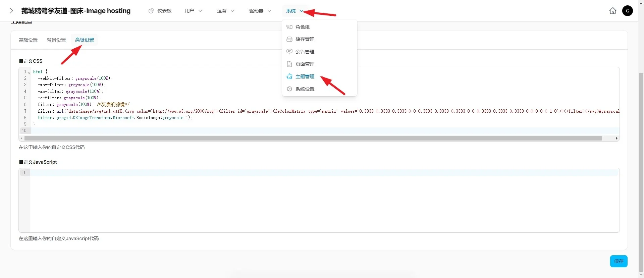Click the 主题管理 puzzle icon
The height and width of the screenshot is (278, 644).
(289, 76)
